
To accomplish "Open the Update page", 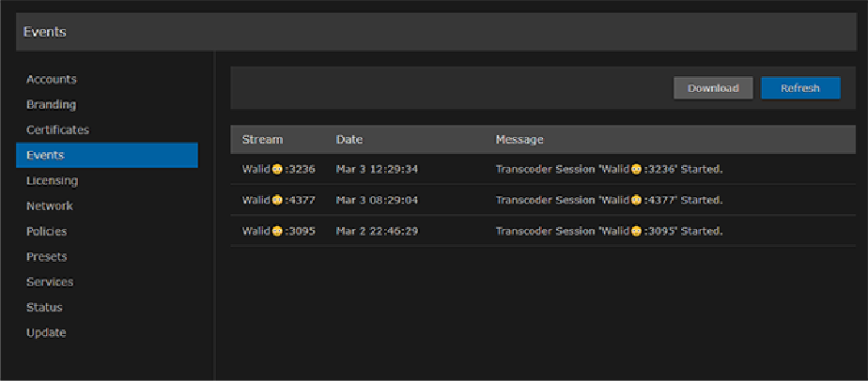I will 46,333.
